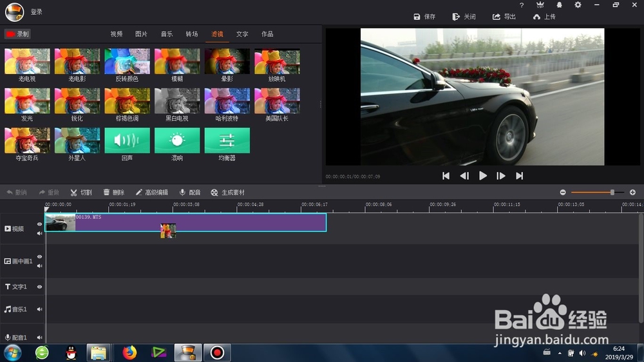
Task: Play the preview video
Action: point(483,176)
